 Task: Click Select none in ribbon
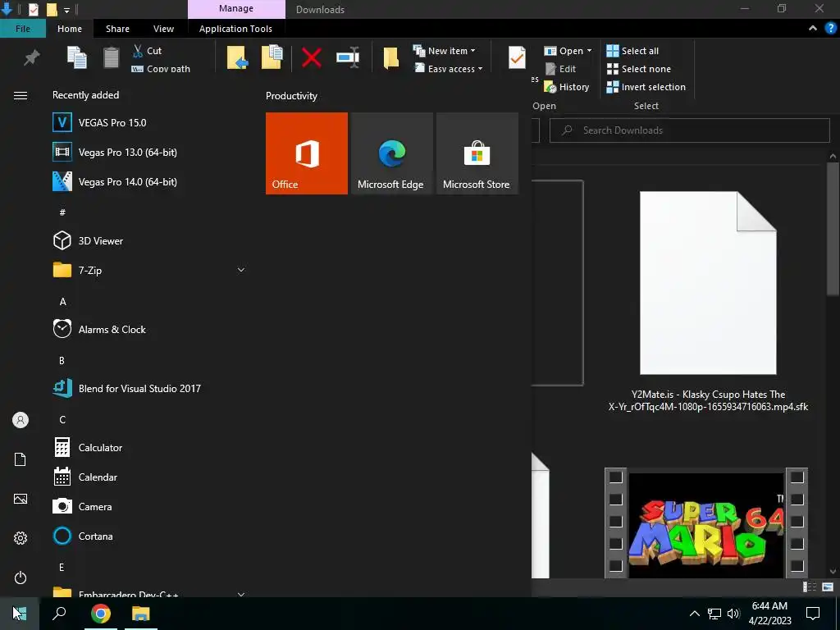(638, 69)
